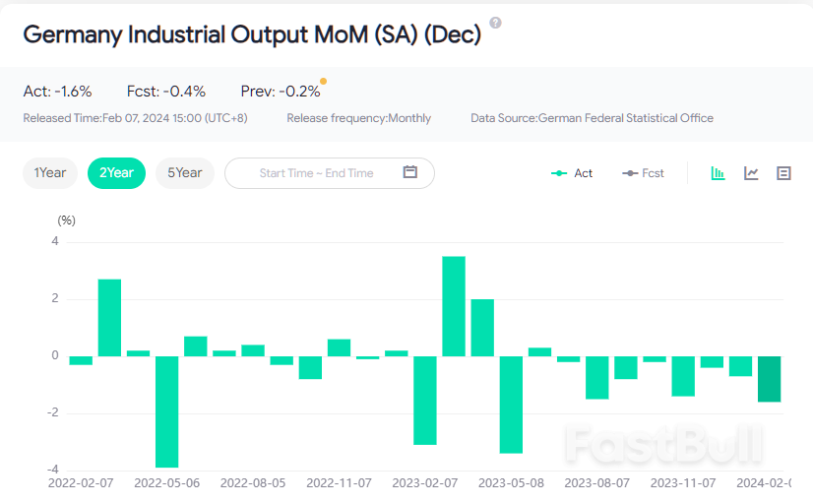The image size is (813, 504).
Task: Switch to line chart view
Action: [x=751, y=173]
